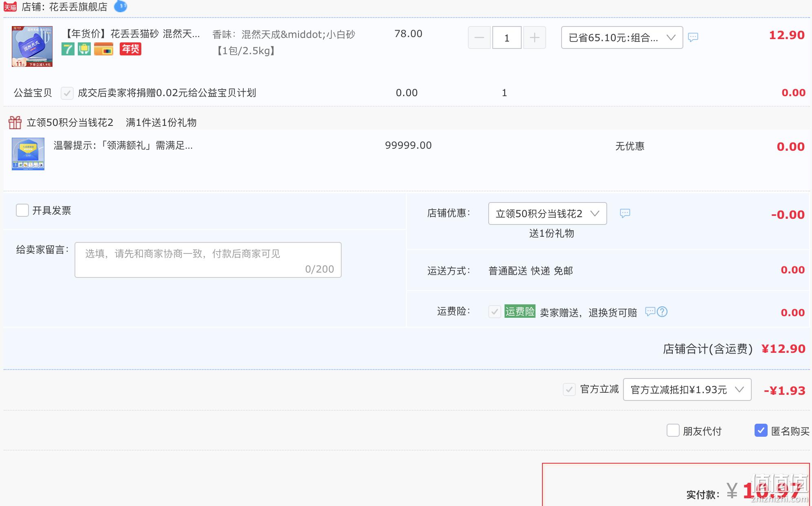Viewport: 812px width, 506px height.
Task: Toggle the 官方立减 checkbox
Action: click(x=569, y=390)
